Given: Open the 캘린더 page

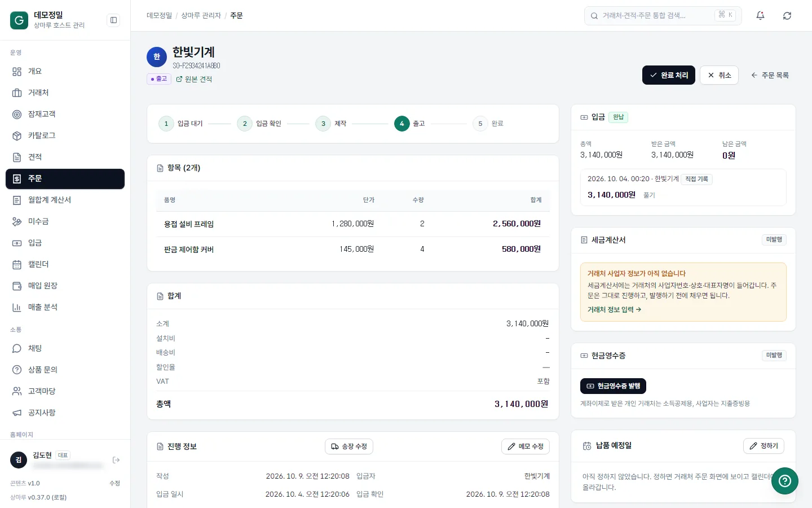Looking at the screenshot, I should pos(65,264).
